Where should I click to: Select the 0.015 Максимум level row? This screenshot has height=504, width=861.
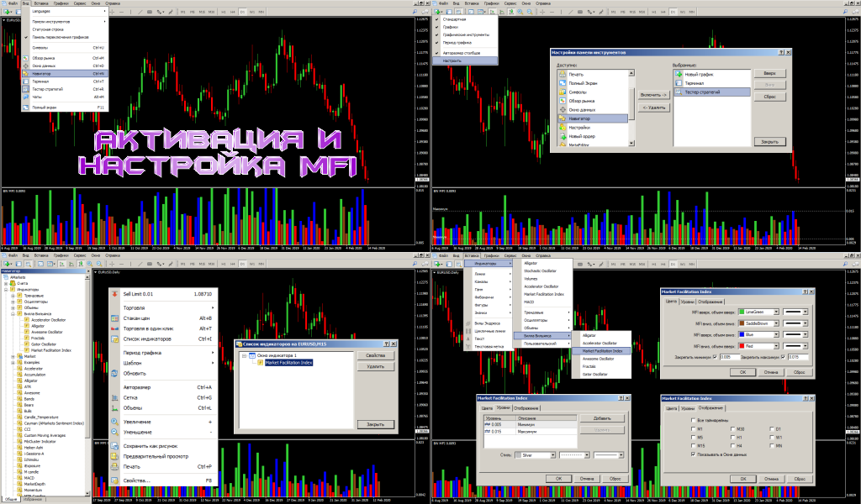click(530, 432)
